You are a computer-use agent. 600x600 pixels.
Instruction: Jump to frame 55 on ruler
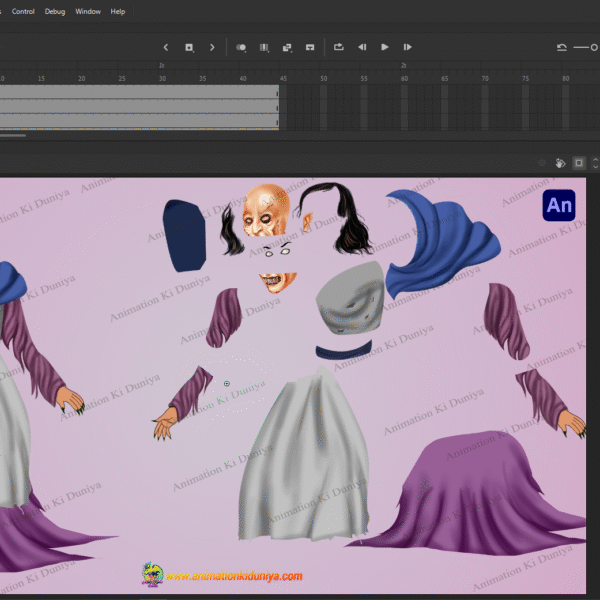pyautogui.click(x=364, y=78)
